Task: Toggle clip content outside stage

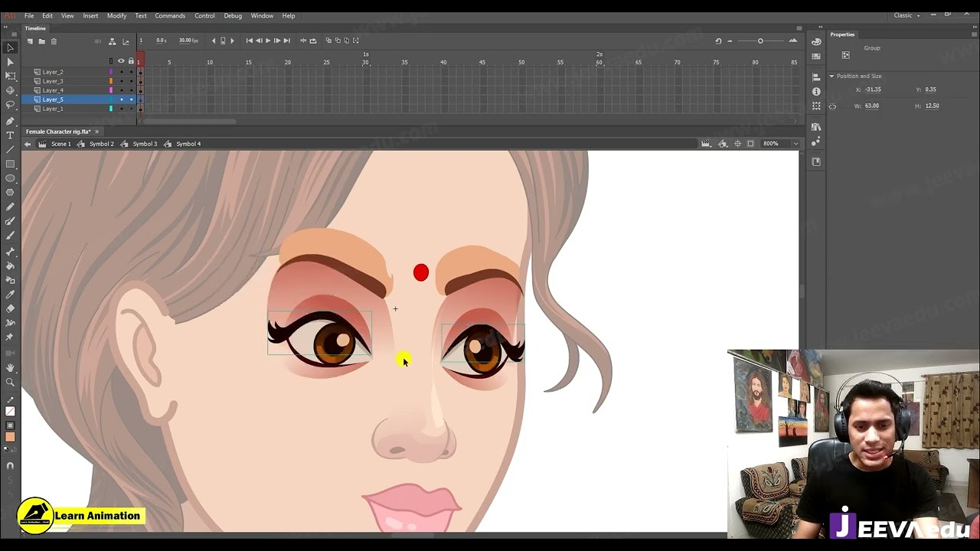Action: [x=750, y=144]
